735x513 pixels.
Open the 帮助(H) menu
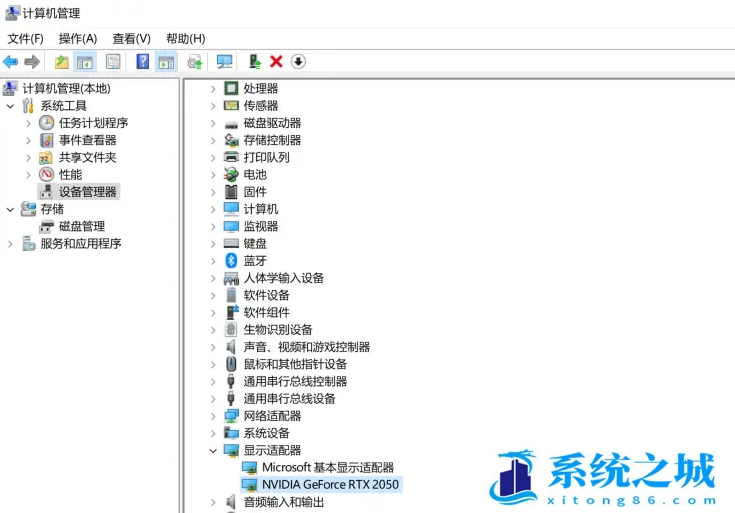pos(185,38)
